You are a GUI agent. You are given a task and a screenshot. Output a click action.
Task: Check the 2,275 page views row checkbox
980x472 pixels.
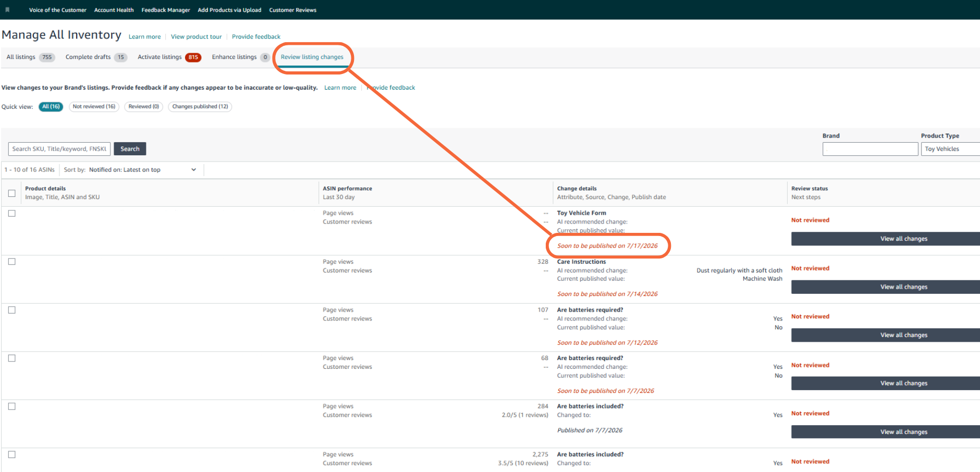pyautogui.click(x=12, y=455)
